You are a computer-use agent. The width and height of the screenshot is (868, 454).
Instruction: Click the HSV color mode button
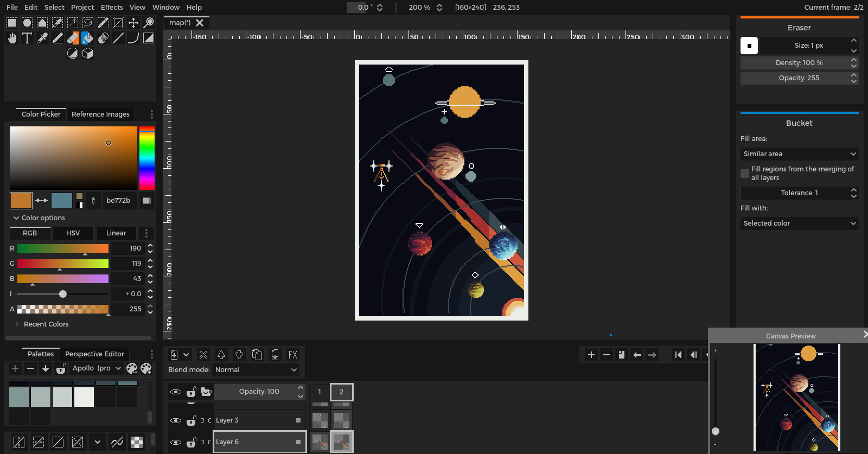(73, 233)
